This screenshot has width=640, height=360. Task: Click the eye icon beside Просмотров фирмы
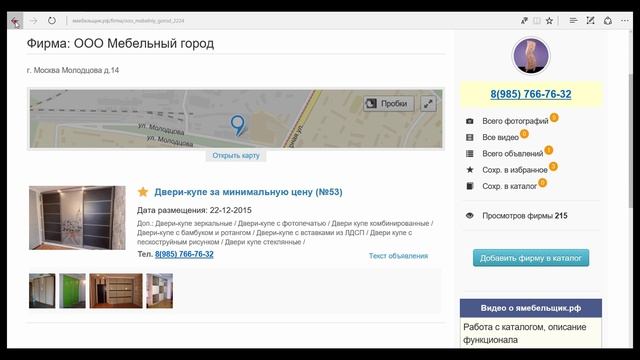pyautogui.click(x=470, y=216)
